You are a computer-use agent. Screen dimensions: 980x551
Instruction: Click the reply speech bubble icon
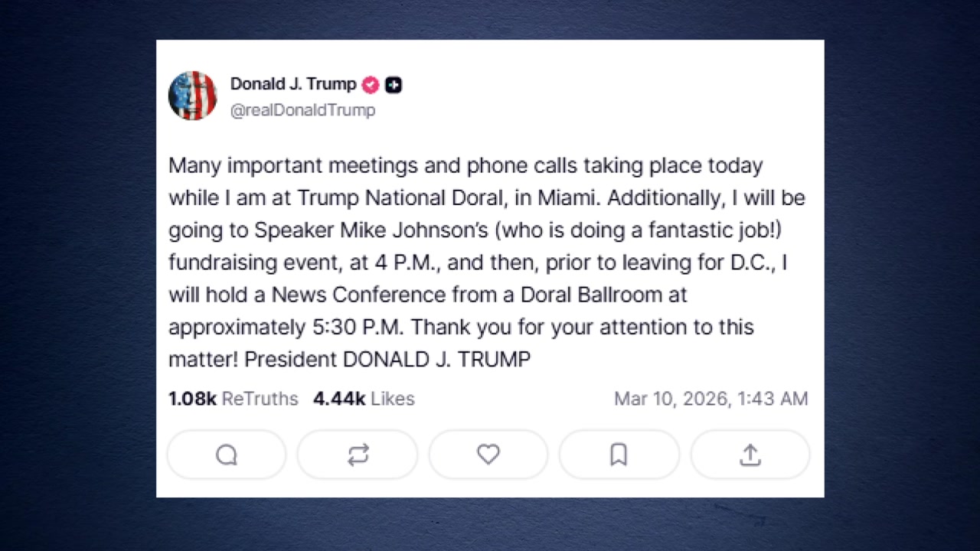tap(227, 455)
